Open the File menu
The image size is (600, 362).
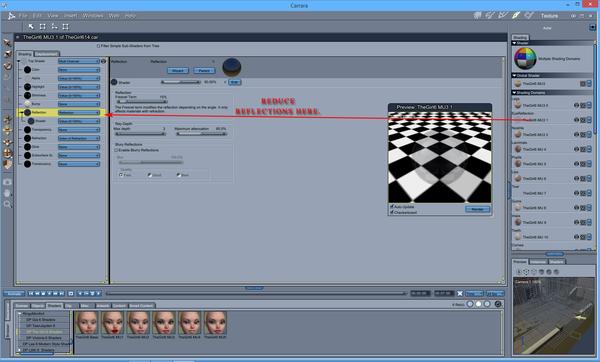click(x=23, y=16)
